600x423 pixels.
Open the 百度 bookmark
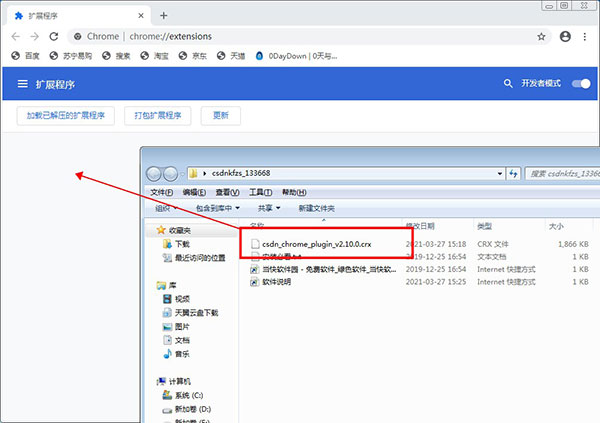point(26,56)
